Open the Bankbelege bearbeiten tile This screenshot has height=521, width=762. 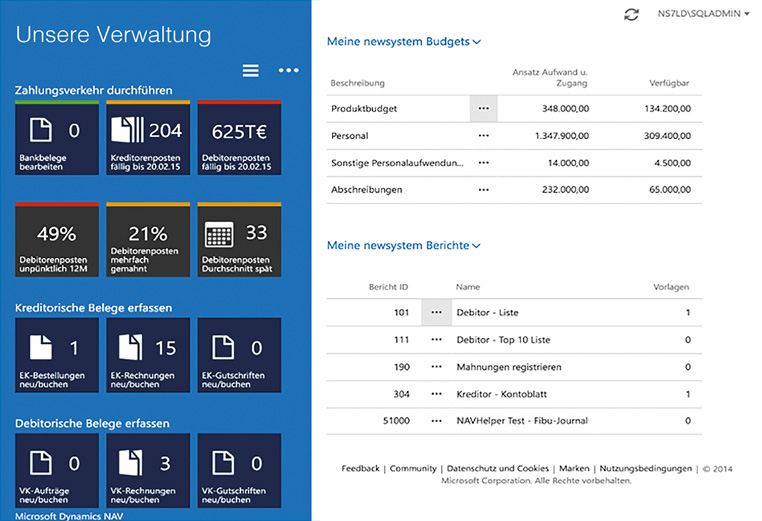(x=57, y=138)
